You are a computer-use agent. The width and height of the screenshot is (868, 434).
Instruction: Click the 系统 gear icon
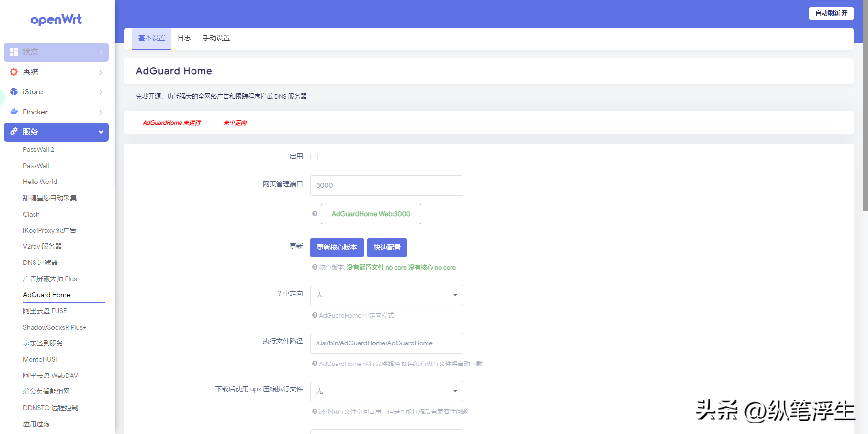(x=14, y=72)
